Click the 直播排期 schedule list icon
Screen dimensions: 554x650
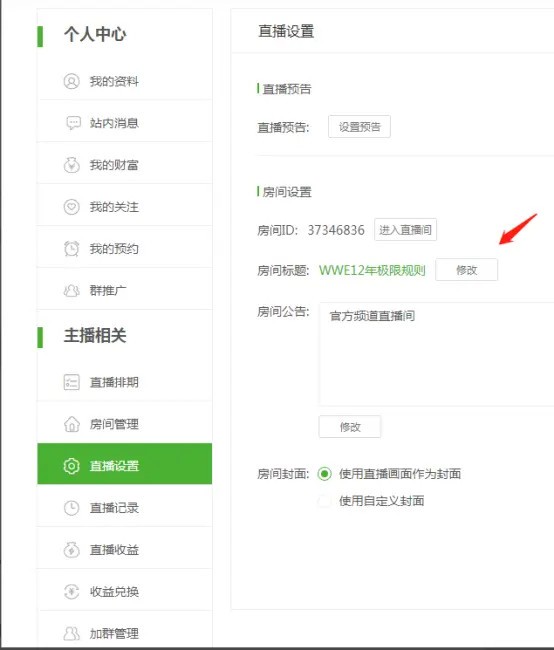[71, 382]
